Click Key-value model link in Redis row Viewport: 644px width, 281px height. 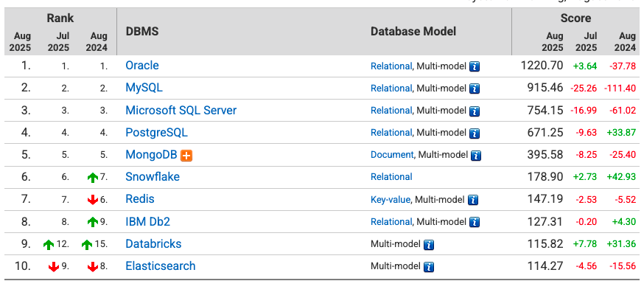coord(391,200)
